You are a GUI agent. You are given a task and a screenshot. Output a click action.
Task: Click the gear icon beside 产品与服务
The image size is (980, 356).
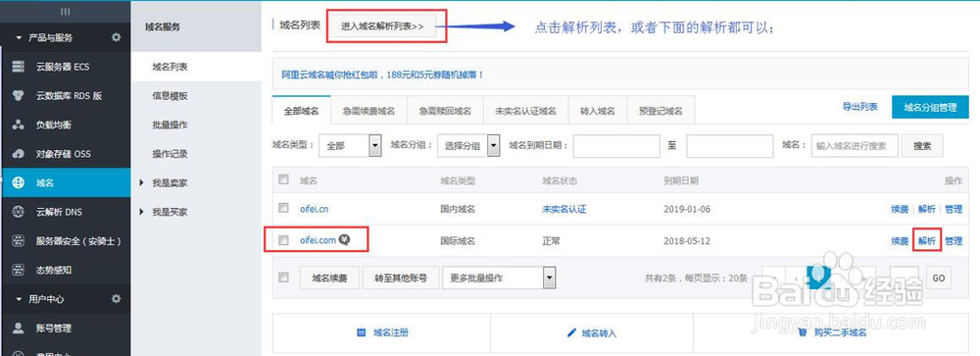click(116, 37)
